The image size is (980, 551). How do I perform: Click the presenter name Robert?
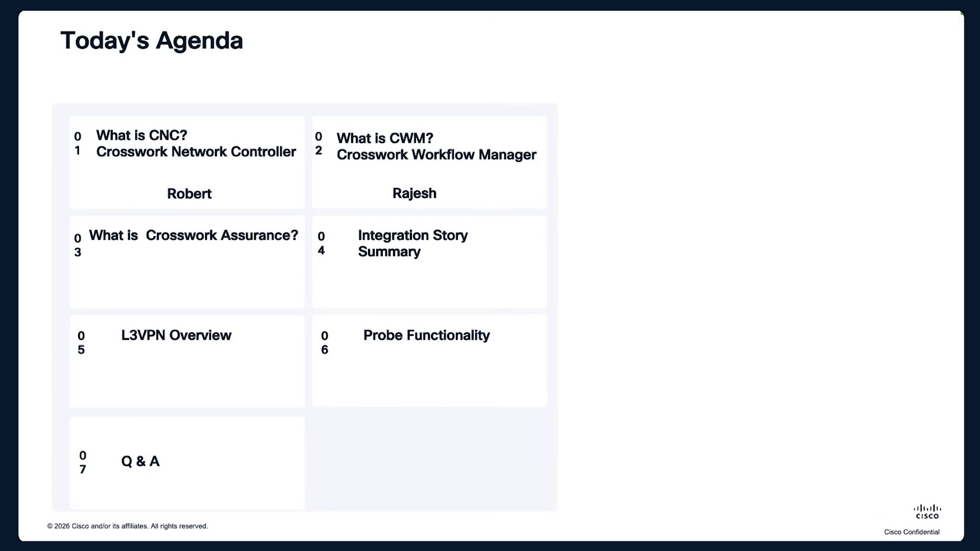189,194
